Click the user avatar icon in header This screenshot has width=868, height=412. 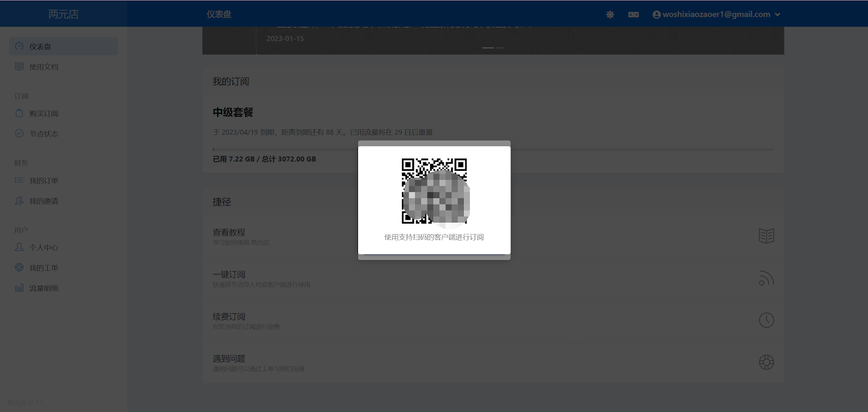656,15
